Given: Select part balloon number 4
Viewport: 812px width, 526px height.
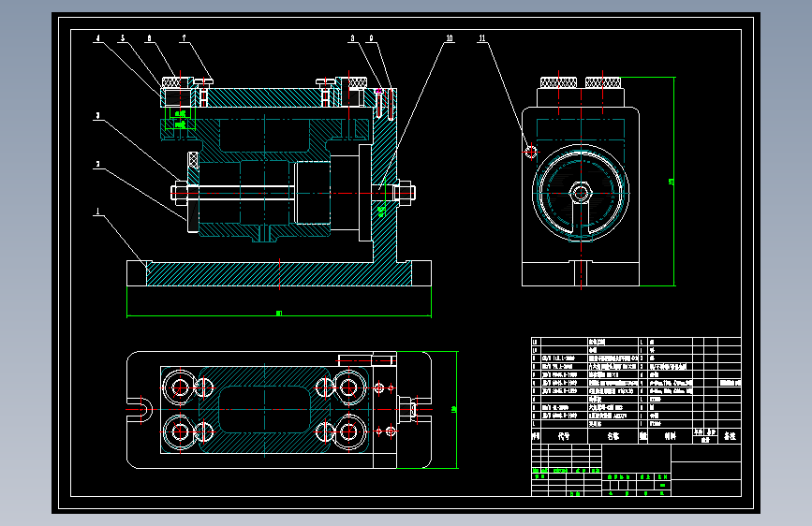Looking at the screenshot, I should pyautogui.click(x=97, y=37).
